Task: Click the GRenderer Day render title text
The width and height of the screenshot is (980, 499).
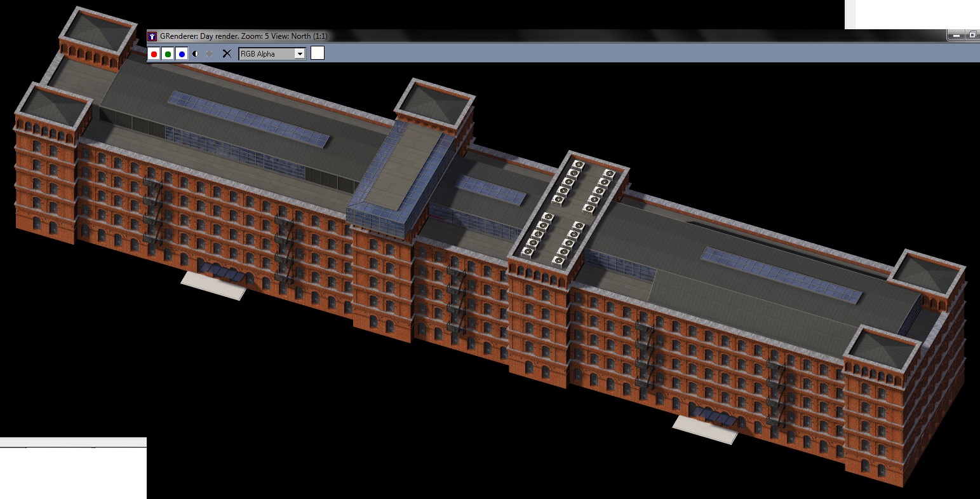Action: pyautogui.click(x=244, y=36)
